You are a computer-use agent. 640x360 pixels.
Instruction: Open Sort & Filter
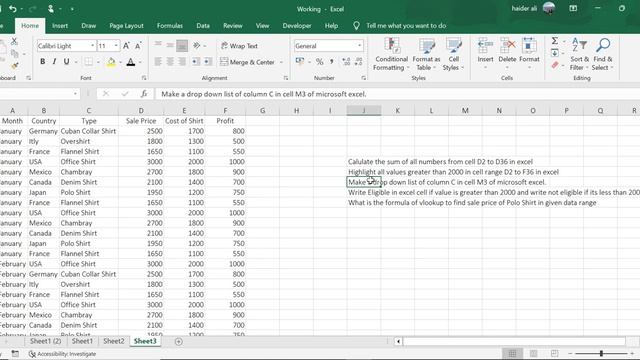[x=580, y=54]
